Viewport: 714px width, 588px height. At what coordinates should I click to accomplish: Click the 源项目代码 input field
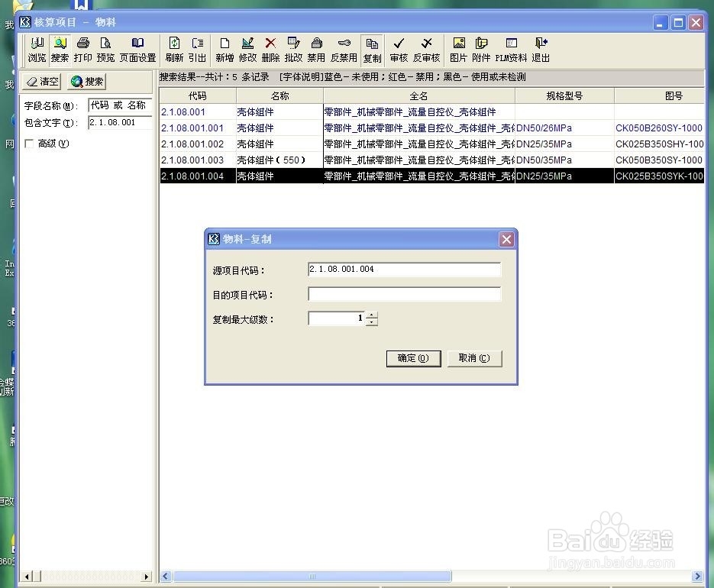click(x=405, y=269)
